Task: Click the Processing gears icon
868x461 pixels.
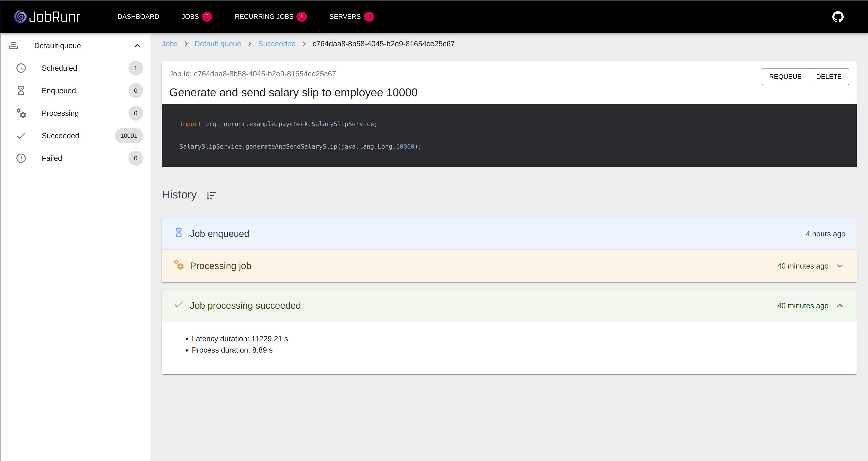Action: pyautogui.click(x=21, y=113)
